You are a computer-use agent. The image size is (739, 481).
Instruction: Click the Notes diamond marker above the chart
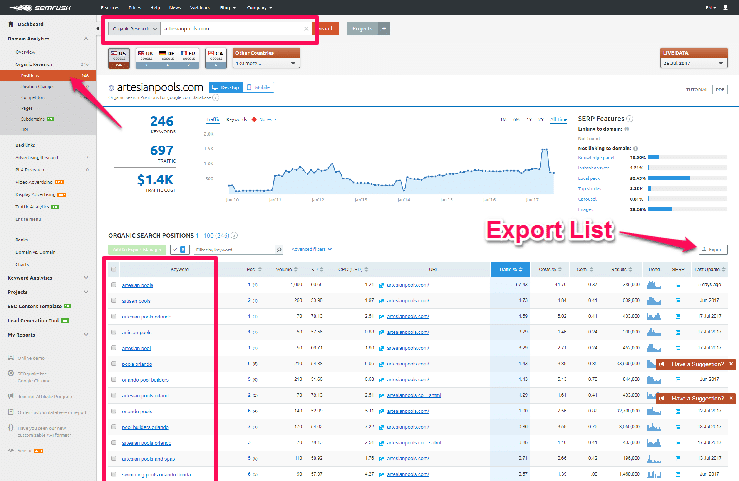coord(254,120)
